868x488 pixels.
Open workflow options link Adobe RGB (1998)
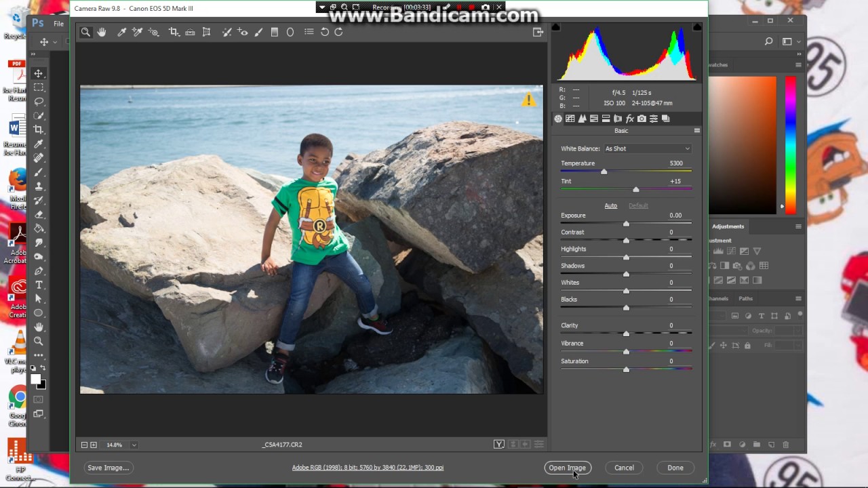tap(368, 468)
